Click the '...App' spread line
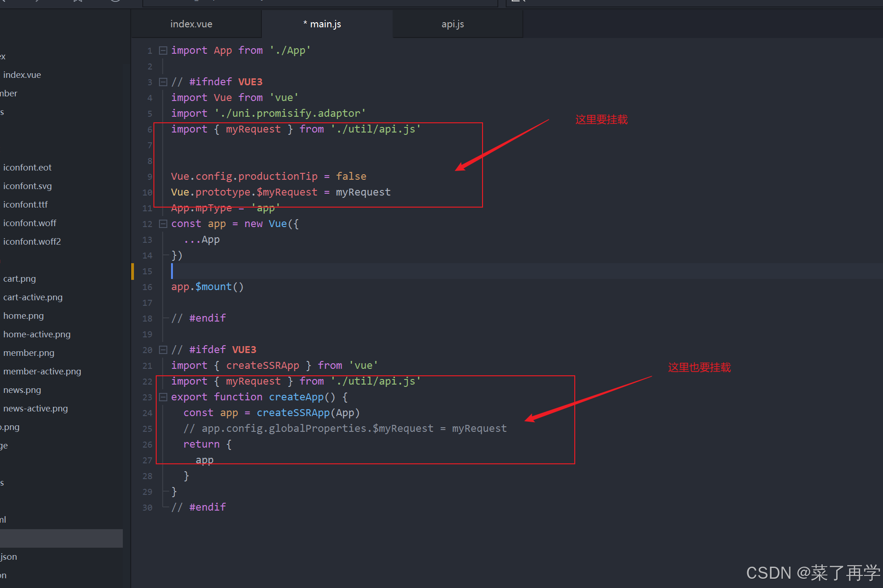 point(202,240)
